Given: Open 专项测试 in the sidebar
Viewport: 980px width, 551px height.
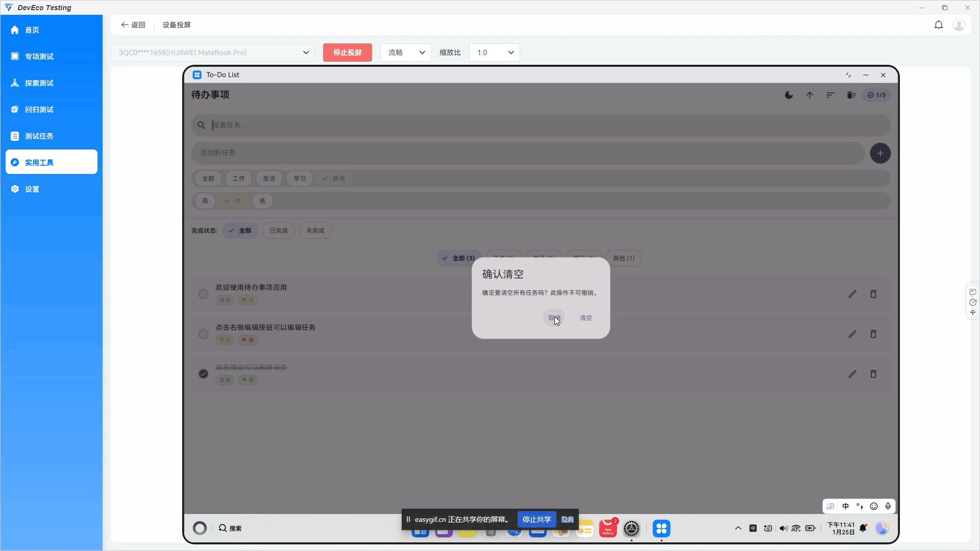Looking at the screenshot, I should coord(39,57).
